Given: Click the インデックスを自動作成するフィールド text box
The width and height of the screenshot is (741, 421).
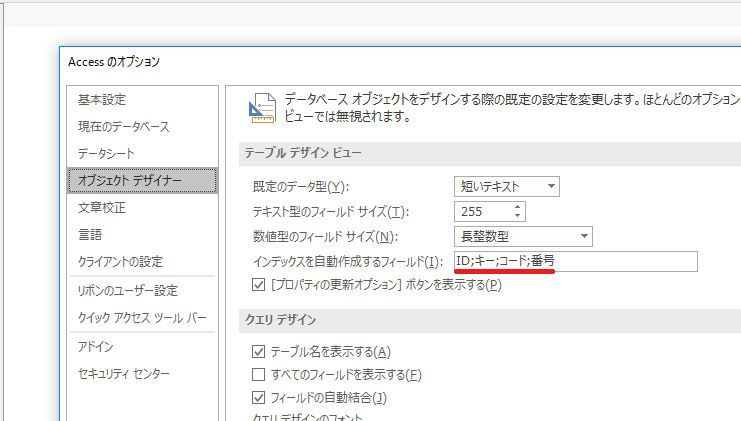Looking at the screenshot, I should (x=576, y=262).
